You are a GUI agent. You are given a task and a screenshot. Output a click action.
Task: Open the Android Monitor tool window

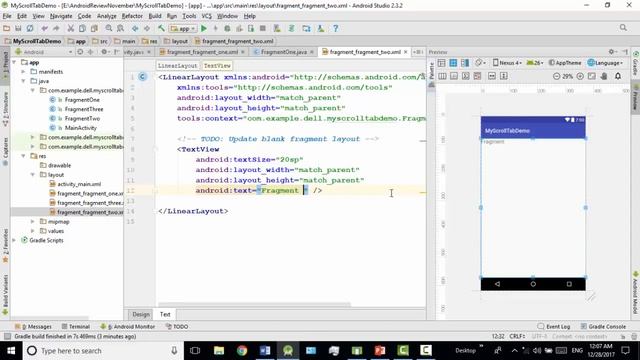click(x=128, y=327)
